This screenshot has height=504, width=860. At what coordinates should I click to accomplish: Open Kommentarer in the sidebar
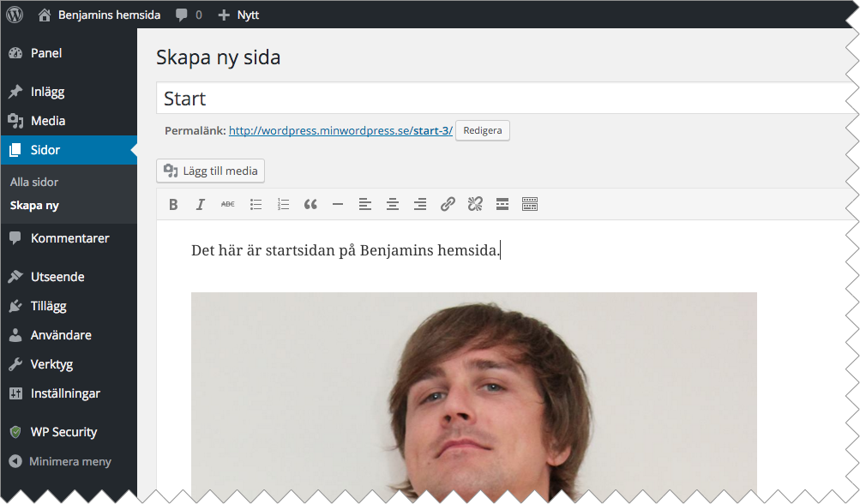click(x=69, y=238)
